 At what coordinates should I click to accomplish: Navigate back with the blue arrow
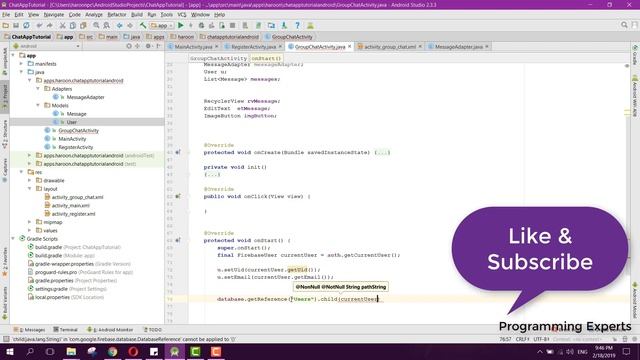pos(120,25)
